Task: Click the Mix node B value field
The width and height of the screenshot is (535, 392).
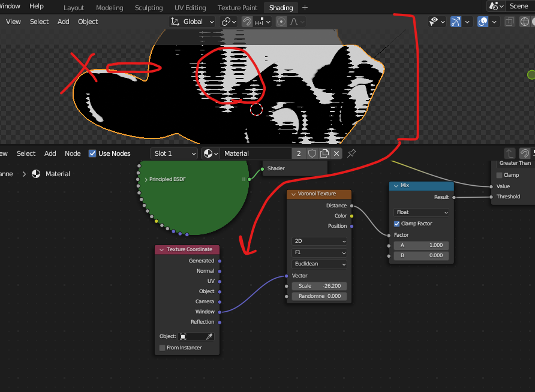Action: pos(422,256)
